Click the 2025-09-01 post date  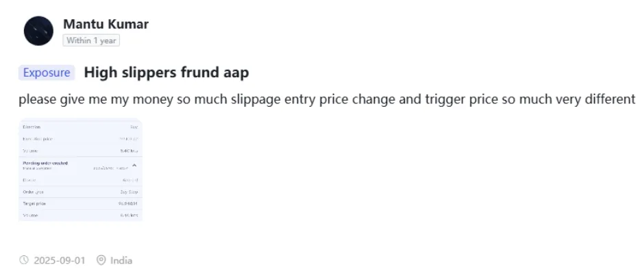click(60, 260)
